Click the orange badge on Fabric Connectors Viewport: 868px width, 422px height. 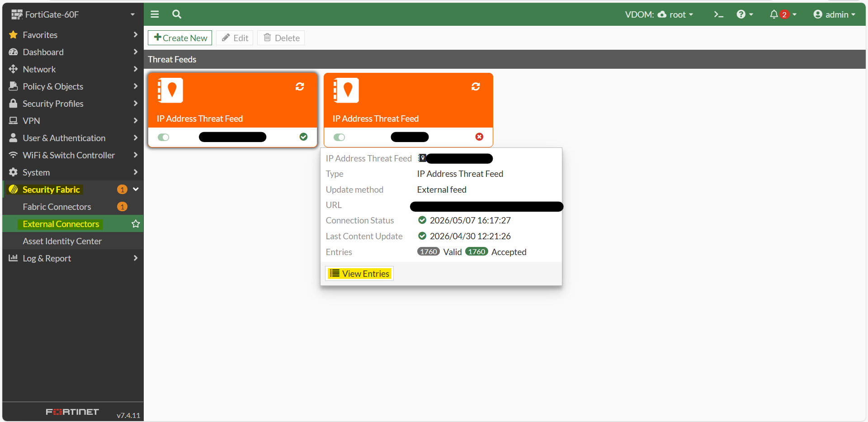point(122,207)
